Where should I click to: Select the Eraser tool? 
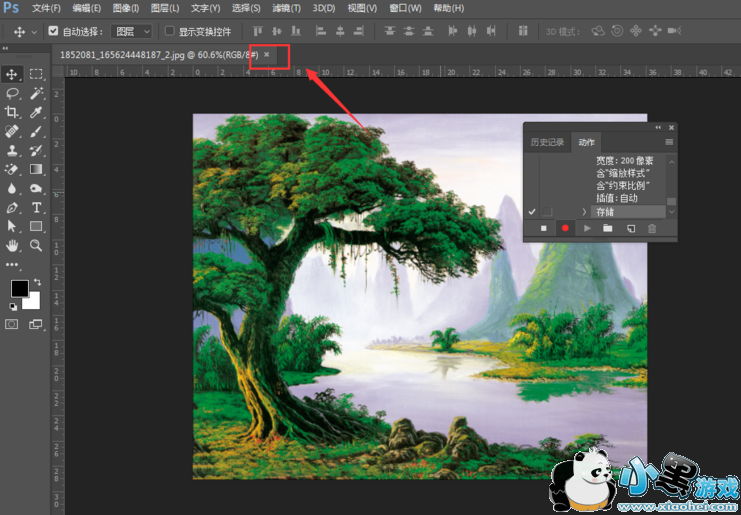[x=12, y=169]
